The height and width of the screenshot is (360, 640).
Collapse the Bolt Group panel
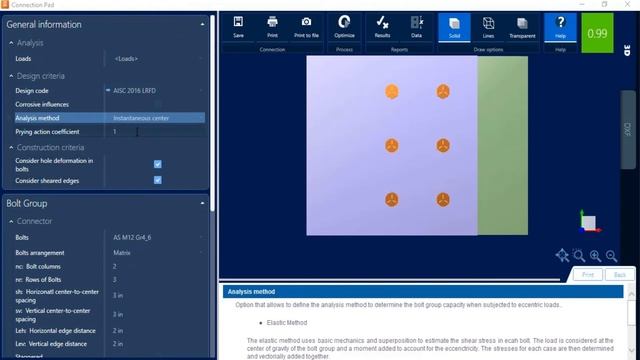[202, 203]
